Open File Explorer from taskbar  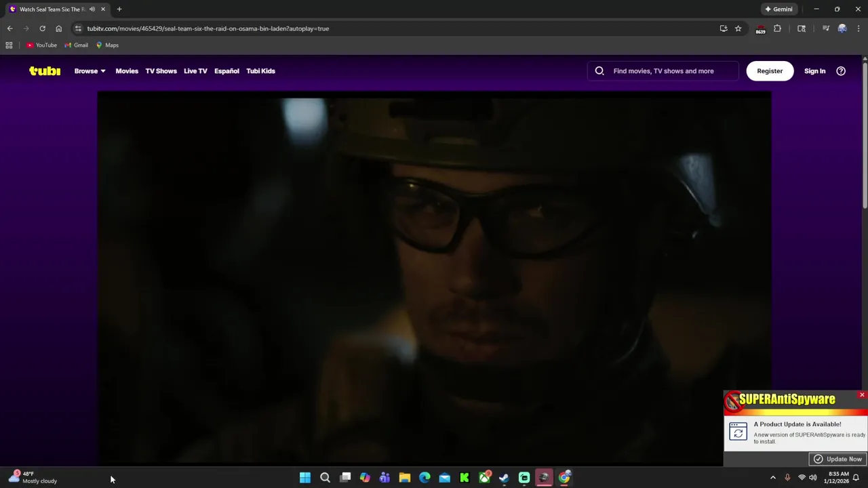[x=405, y=478]
